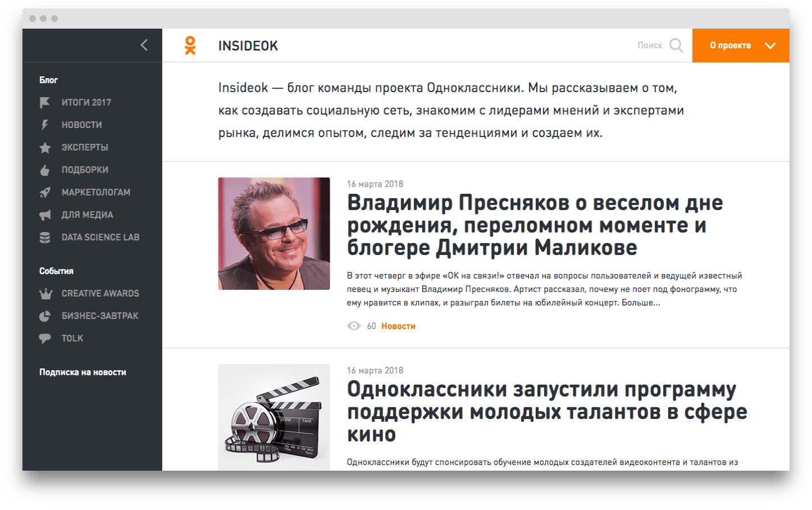The width and height of the screenshot is (812, 510).
Task: Click the lightning icon beside НОВОСТИ
Action: click(x=45, y=125)
